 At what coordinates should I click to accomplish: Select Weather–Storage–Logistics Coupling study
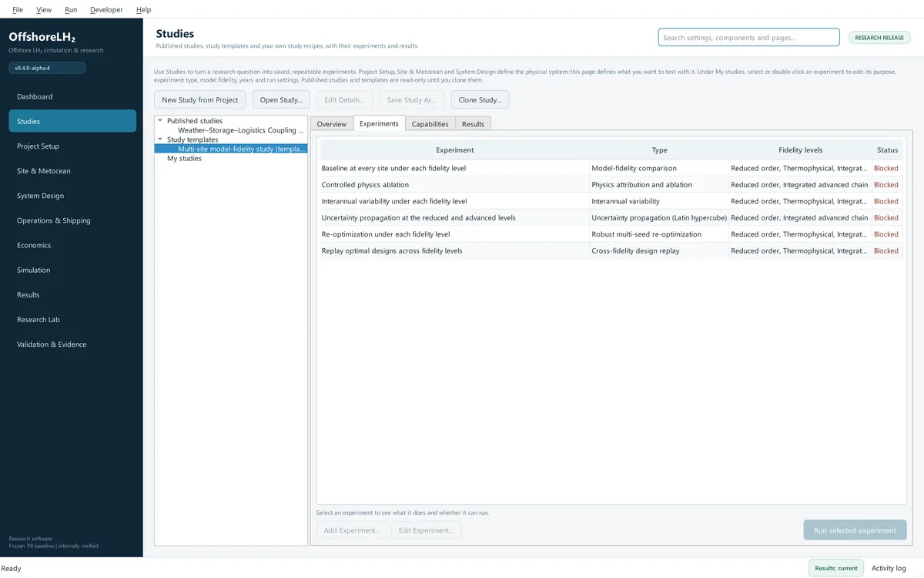pyautogui.click(x=241, y=130)
